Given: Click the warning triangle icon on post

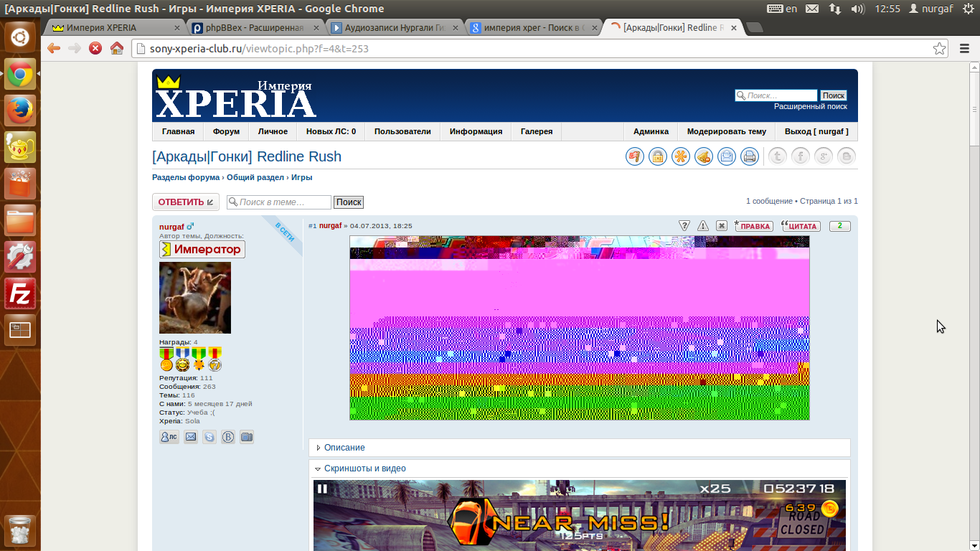Looking at the screenshot, I should [703, 226].
